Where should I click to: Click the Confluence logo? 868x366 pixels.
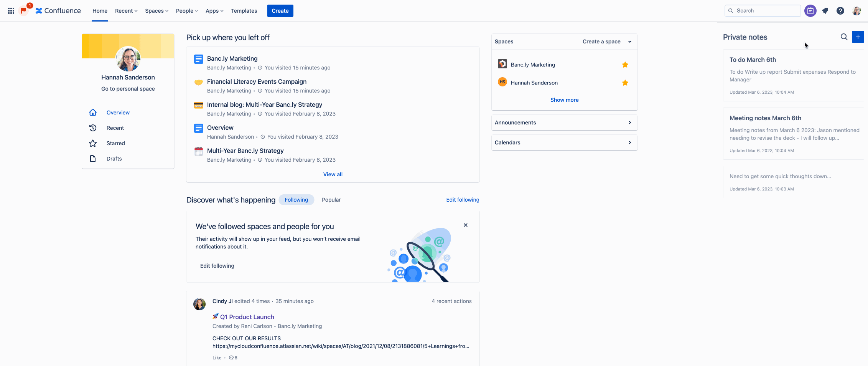pos(58,11)
